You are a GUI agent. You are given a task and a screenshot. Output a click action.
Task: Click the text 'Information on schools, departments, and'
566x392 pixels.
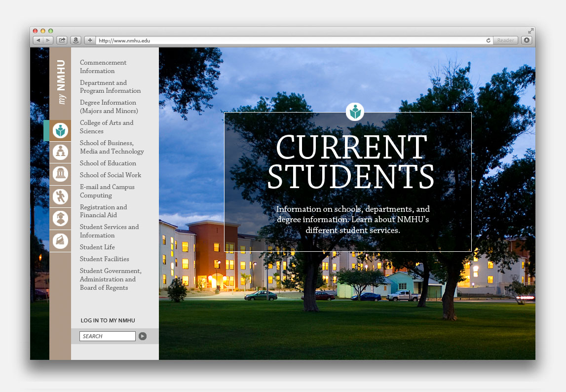coord(353,209)
